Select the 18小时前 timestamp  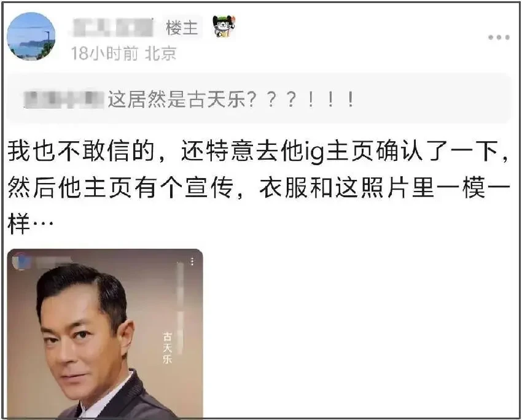104,53
